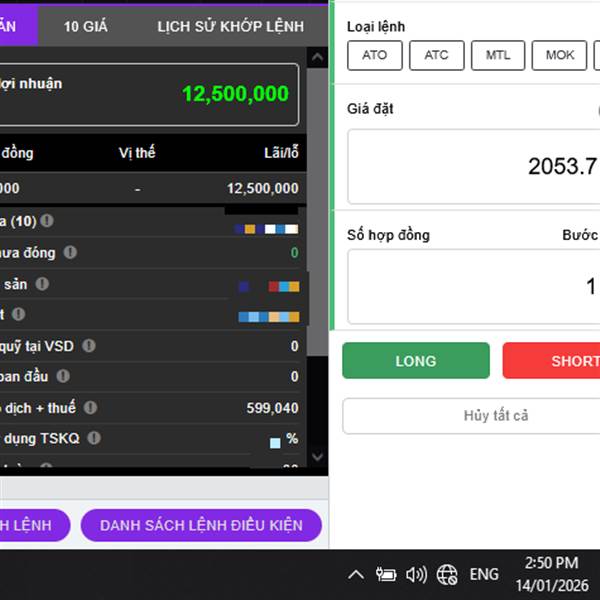Click the info icon beside 'sản'
Viewport: 600px width, 600px height.
42,284
